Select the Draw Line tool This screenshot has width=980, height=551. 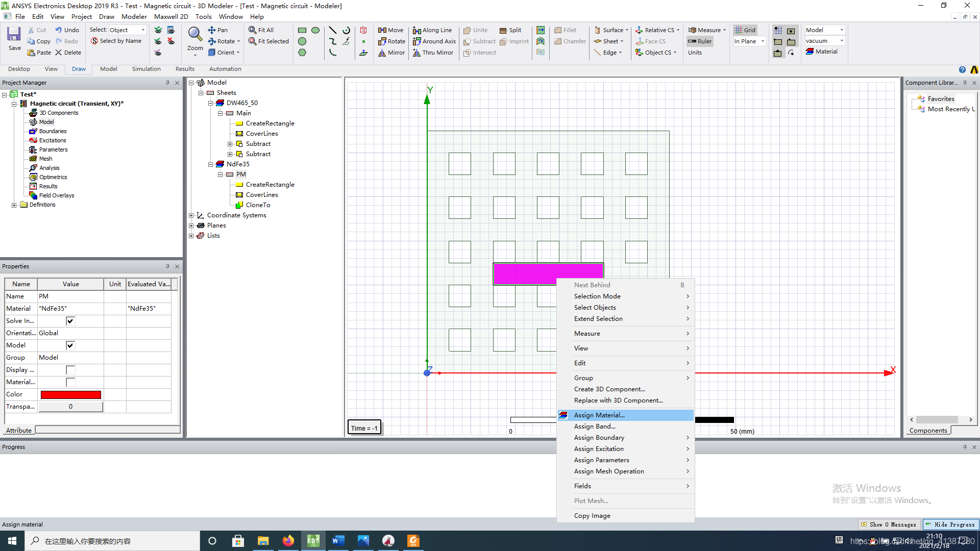tap(333, 30)
